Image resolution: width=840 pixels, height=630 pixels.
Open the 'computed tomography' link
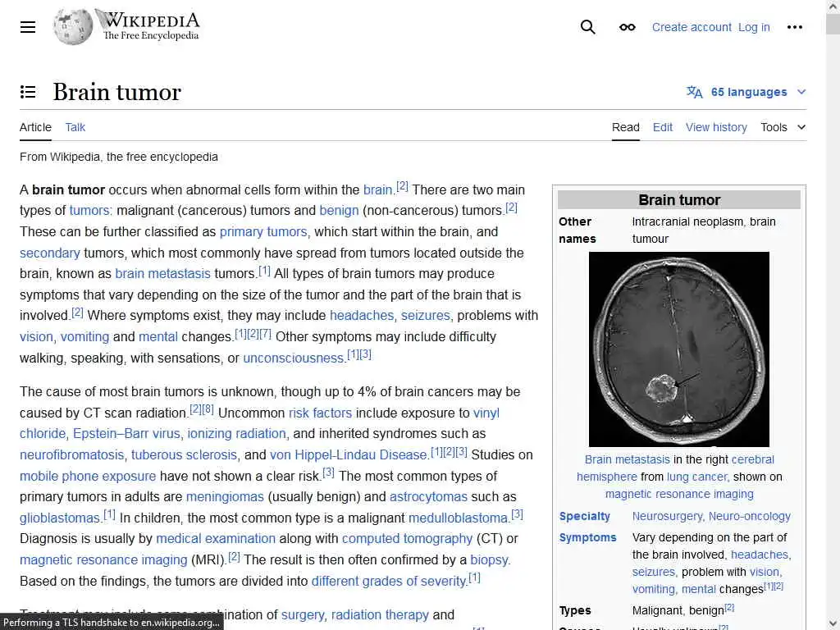[x=407, y=538]
